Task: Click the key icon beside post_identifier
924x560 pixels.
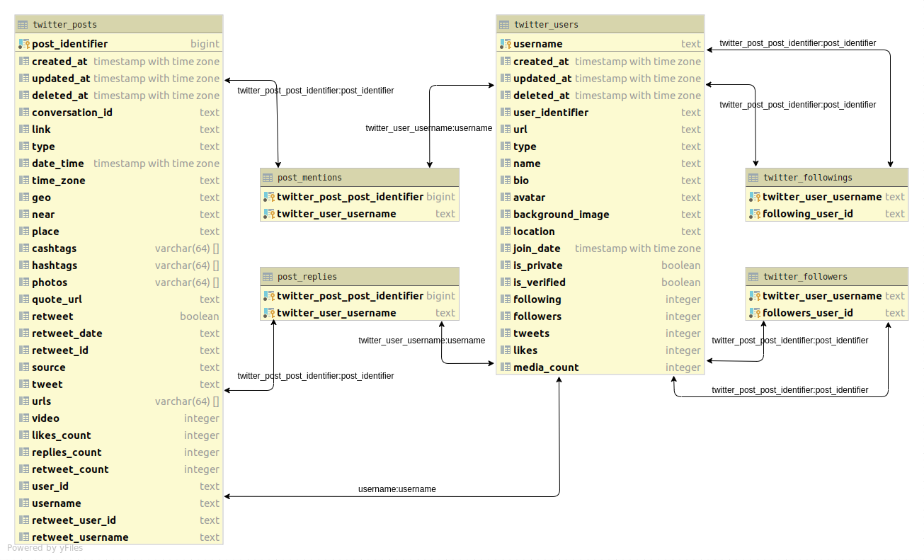Action: point(24,44)
